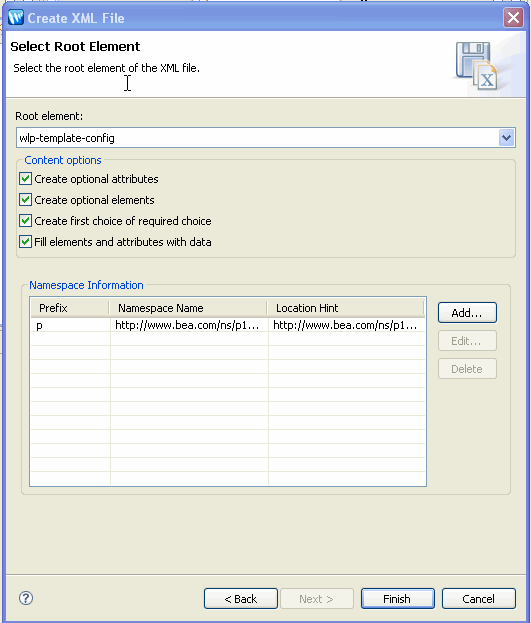Click the XML file wizard banner icon
Viewport: 531px width, 623px height.
pyautogui.click(x=476, y=66)
